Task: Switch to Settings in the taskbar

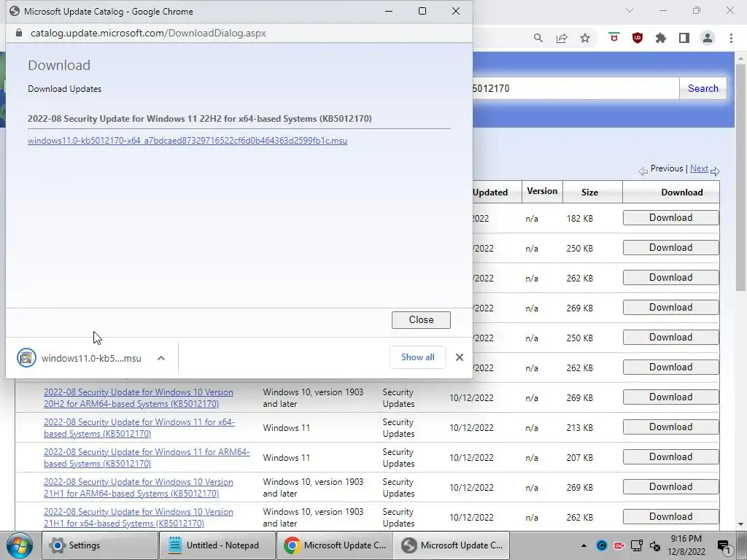Action: (x=99, y=545)
